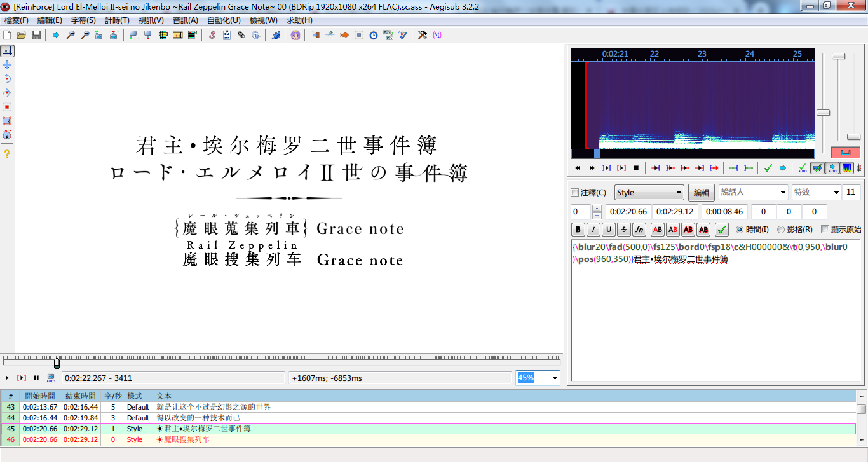Toggle auto go-to-next-line on commit
Image resolution: width=868 pixels, height=463 pixels.
coord(817,168)
